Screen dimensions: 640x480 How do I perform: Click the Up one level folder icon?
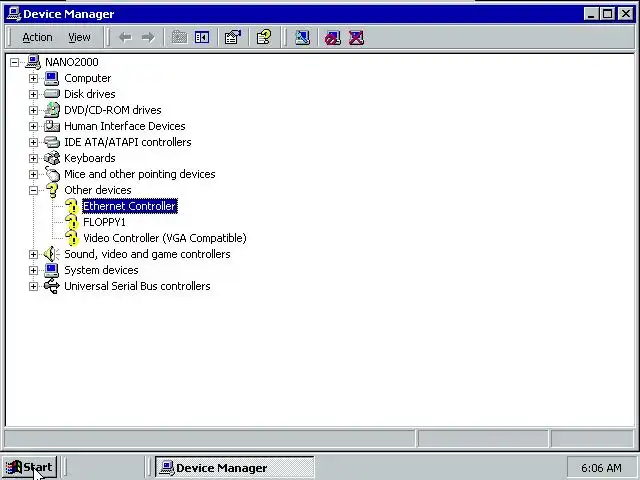click(x=179, y=38)
